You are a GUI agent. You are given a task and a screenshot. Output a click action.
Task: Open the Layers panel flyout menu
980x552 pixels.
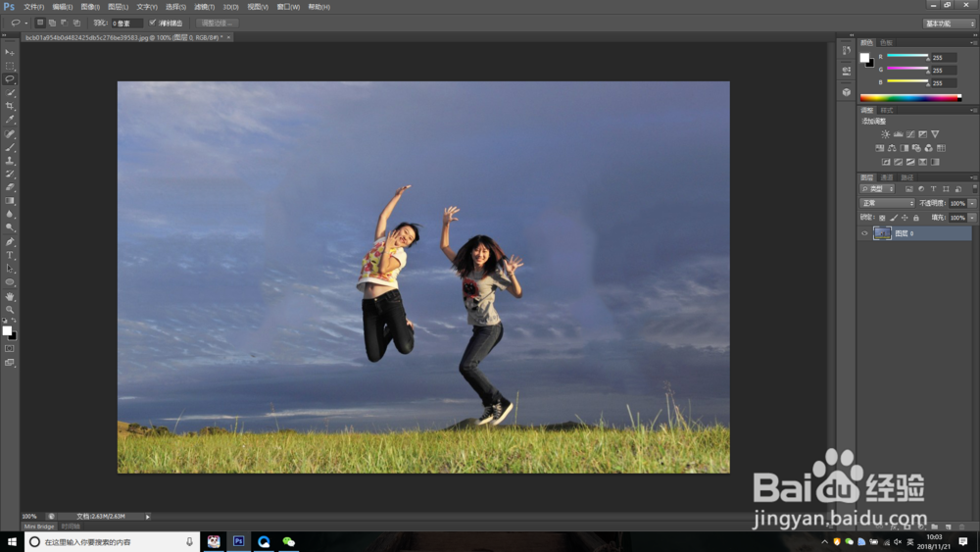[973, 177]
